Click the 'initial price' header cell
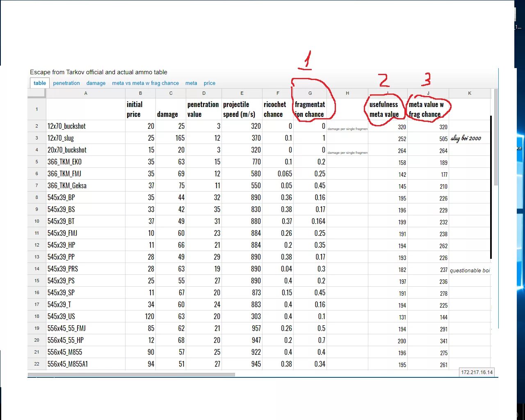Image resolution: width=525 pixels, height=420 pixels. [141, 109]
